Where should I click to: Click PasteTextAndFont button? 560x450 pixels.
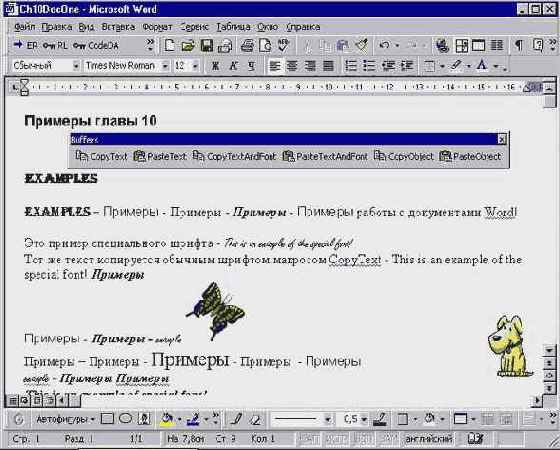click(x=325, y=156)
